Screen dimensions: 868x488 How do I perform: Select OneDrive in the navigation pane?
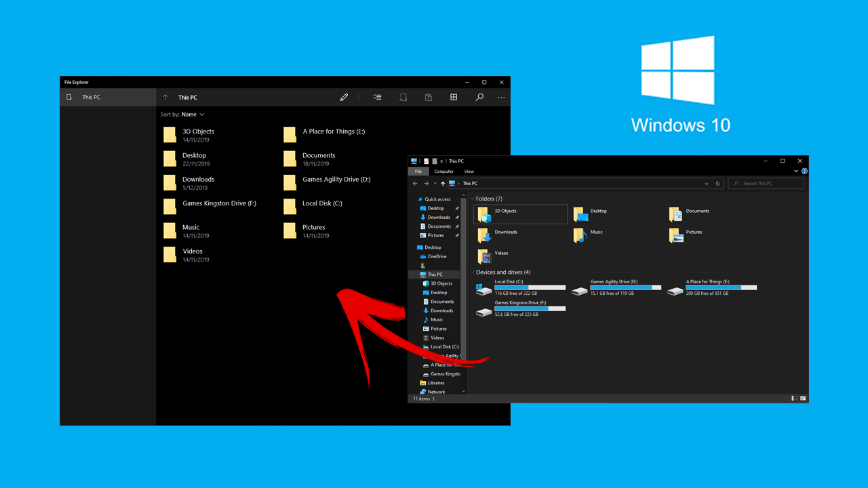click(433, 256)
